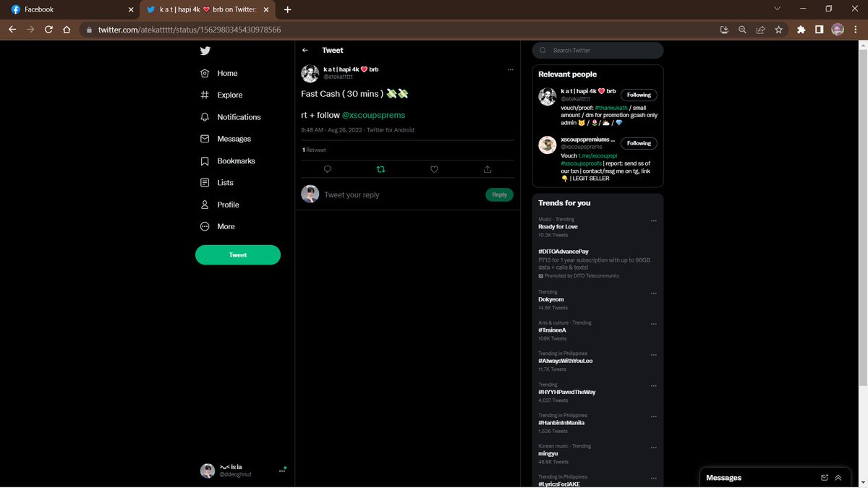868x488 pixels.
Task: Go to Notifications
Action: tap(230, 117)
